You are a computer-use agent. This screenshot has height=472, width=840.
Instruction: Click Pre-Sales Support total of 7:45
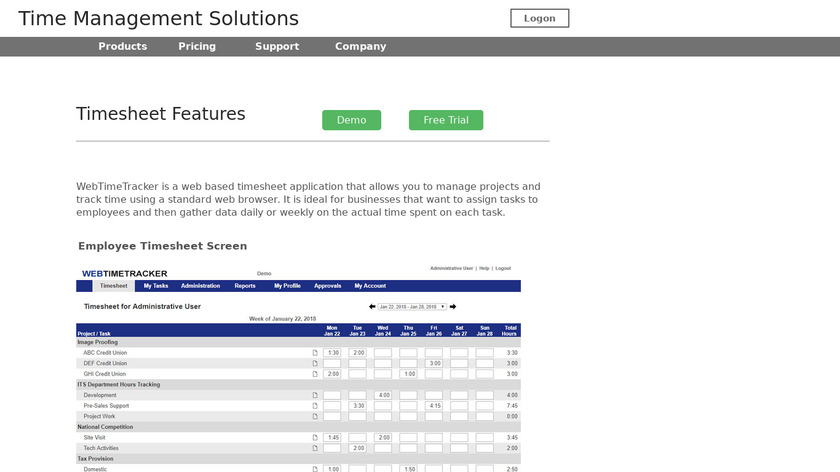pyautogui.click(x=512, y=406)
